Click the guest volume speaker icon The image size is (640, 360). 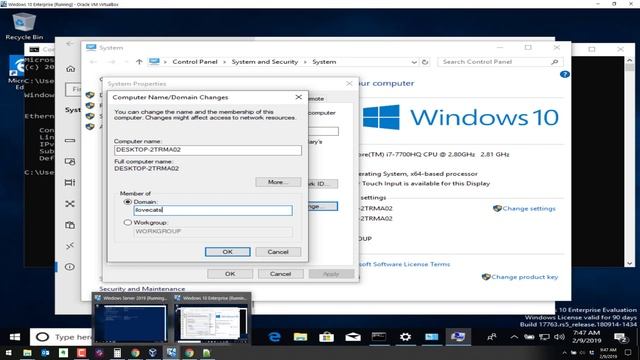[x=560, y=337]
